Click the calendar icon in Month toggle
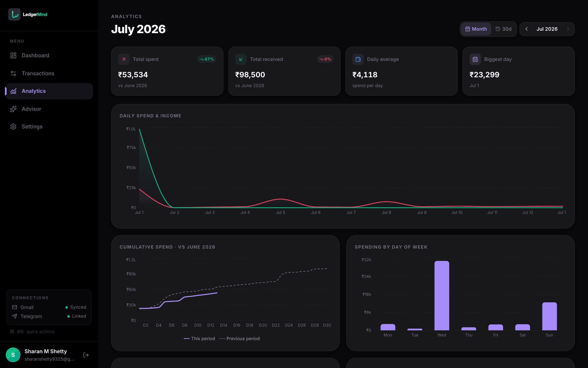 (468, 29)
